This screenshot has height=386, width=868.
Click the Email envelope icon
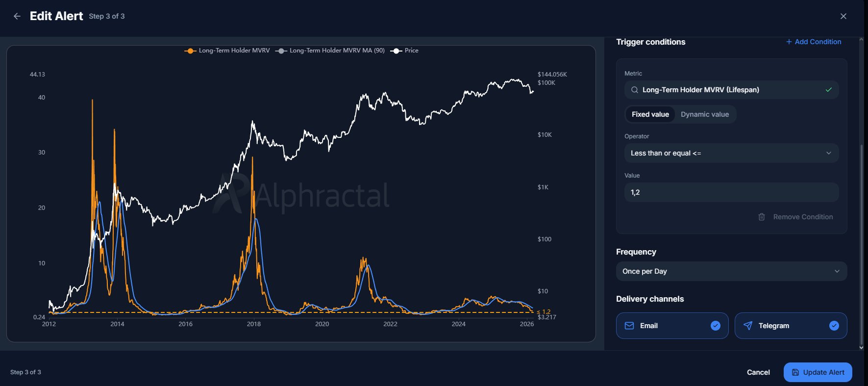pyautogui.click(x=629, y=326)
